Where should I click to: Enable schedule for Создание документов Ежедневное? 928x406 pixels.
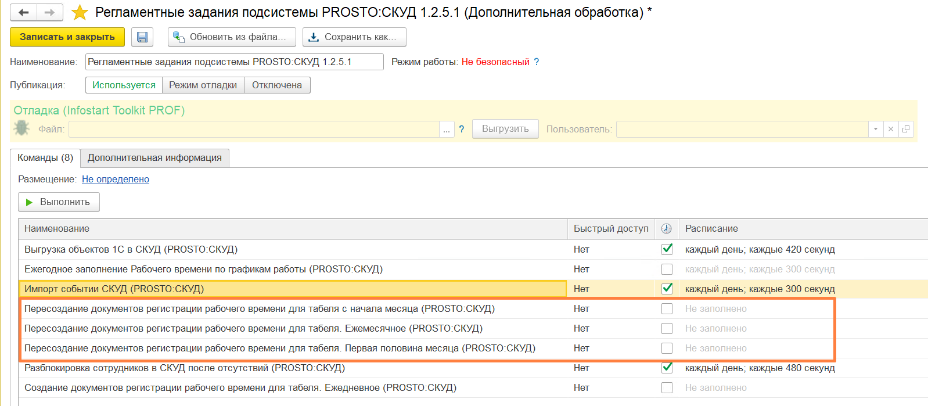coord(667,388)
